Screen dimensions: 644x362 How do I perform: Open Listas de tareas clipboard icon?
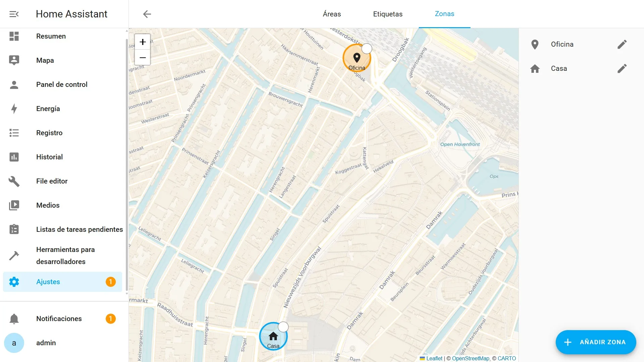[14, 229]
